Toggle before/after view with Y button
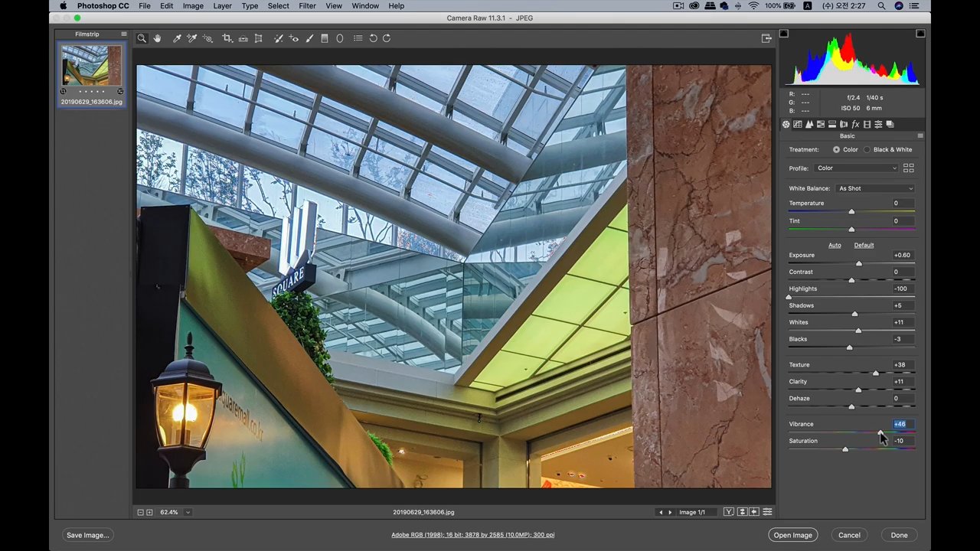Screen dimensions: 980x551 [x=729, y=512]
